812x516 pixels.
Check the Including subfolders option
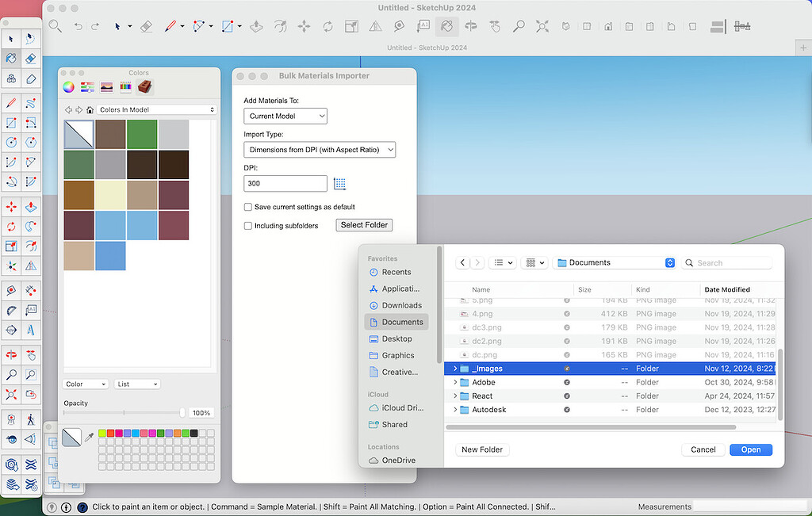[x=248, y=225]
